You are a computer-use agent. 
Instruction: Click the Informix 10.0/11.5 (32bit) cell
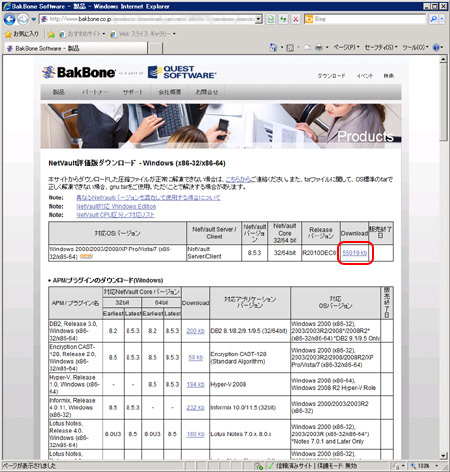coord(250,407)
